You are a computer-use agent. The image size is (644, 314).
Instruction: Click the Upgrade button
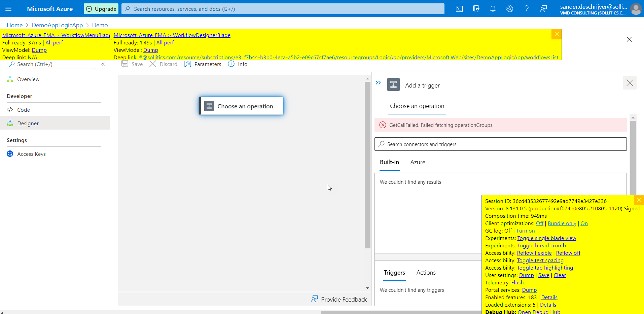coord(101,9)
